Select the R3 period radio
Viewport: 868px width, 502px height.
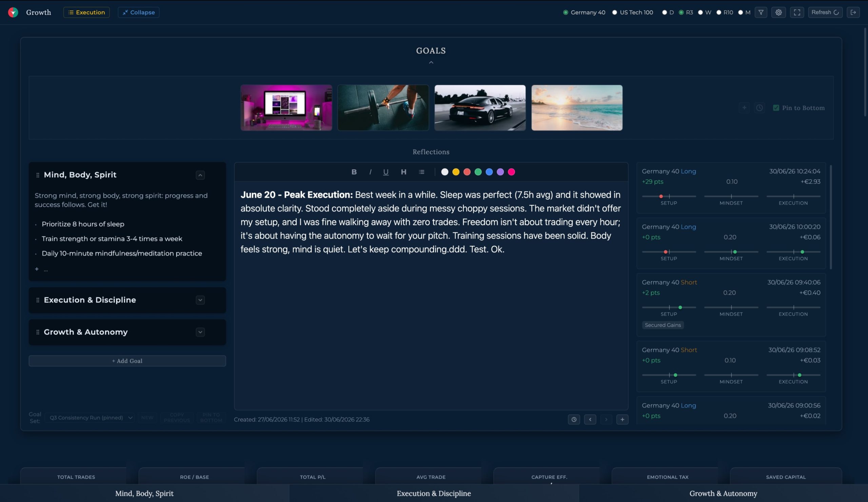(x=681, y=13)
